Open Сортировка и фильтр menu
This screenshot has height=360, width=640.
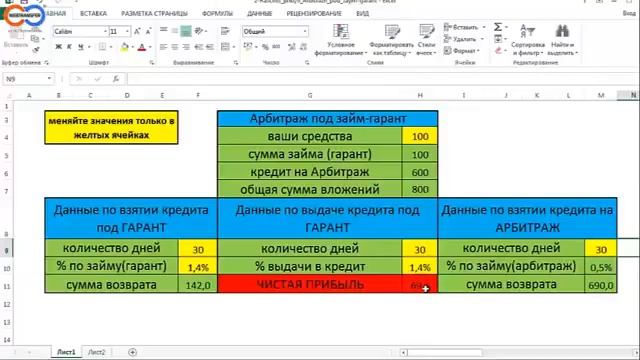[x=528, y=40]
